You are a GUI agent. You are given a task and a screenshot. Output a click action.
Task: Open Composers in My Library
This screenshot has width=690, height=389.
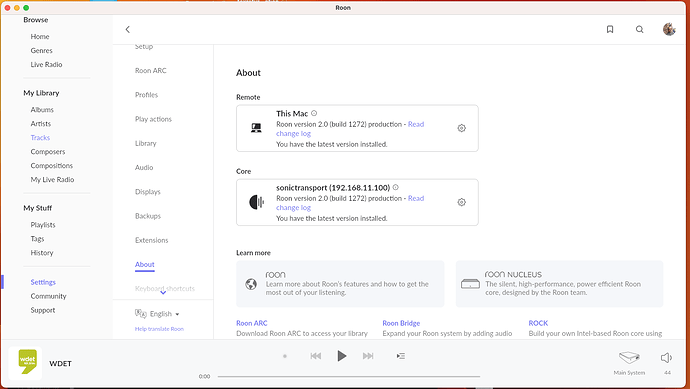coord(48,151)
